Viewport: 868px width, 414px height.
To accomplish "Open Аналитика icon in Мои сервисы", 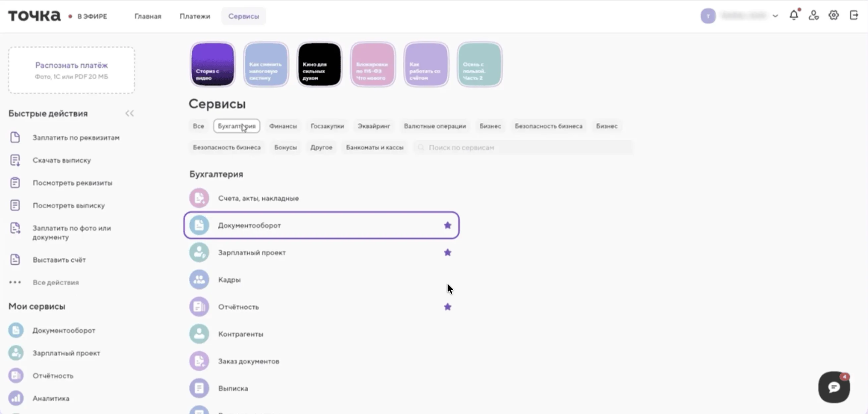I will (16, 398).
